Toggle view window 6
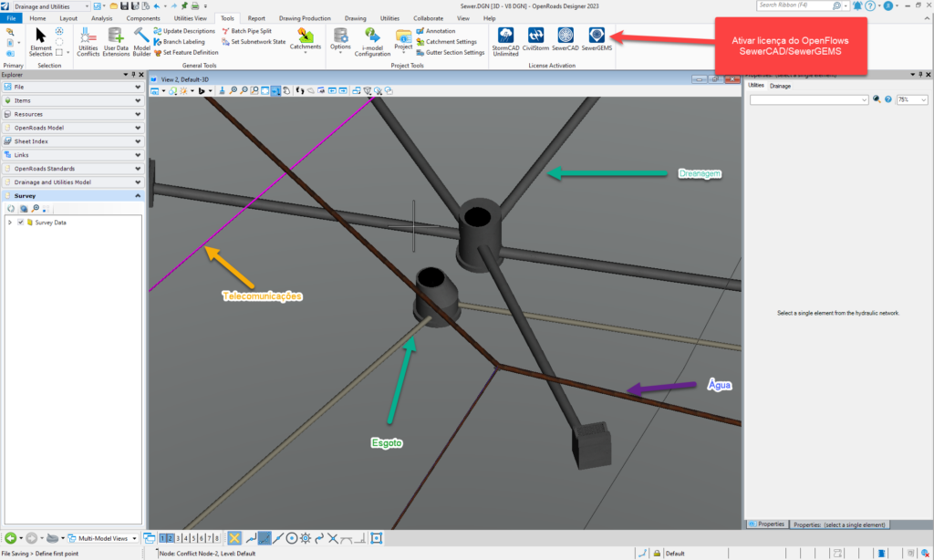The height and width of the screenshot is (560, 934). 202,538
